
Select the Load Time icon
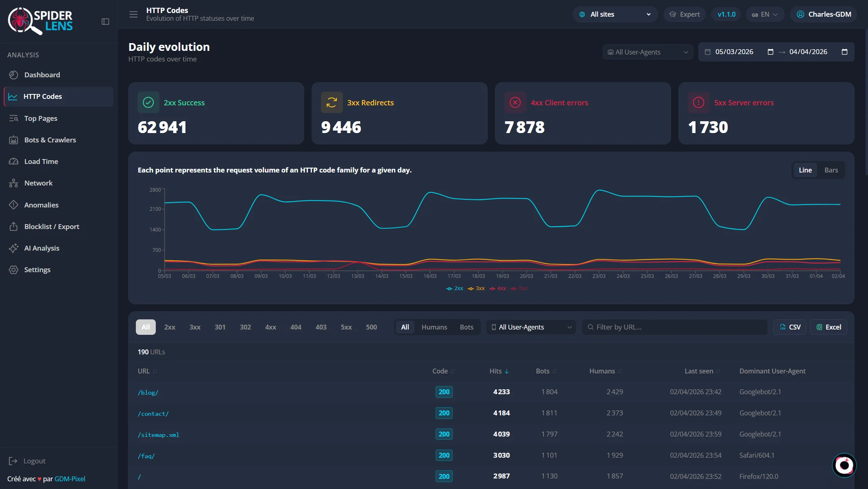coord(13,161)
